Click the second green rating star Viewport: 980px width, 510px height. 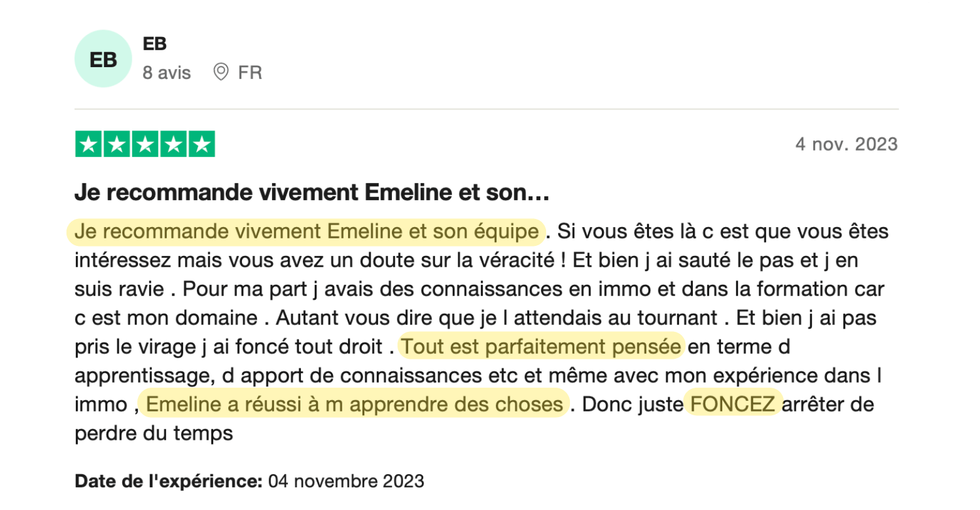(x=117, y=144)
